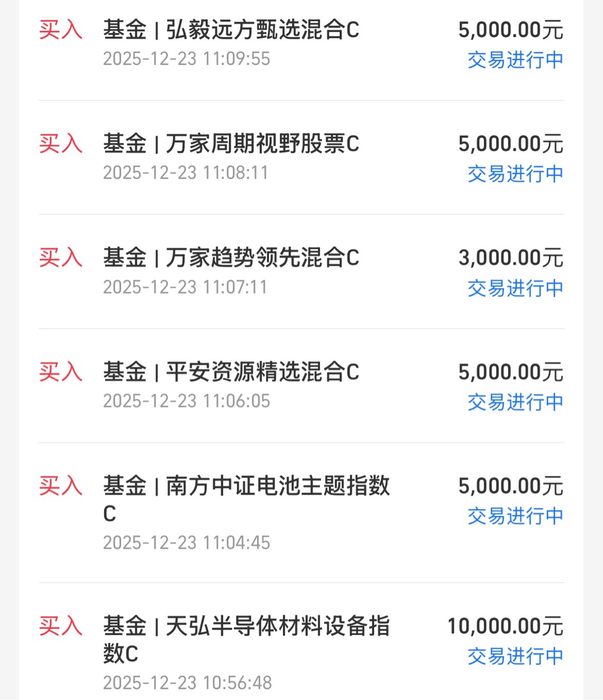Click the 买入 label at 11:04:45
Viewport: 603px width, 700px height.
pos(61,486)
